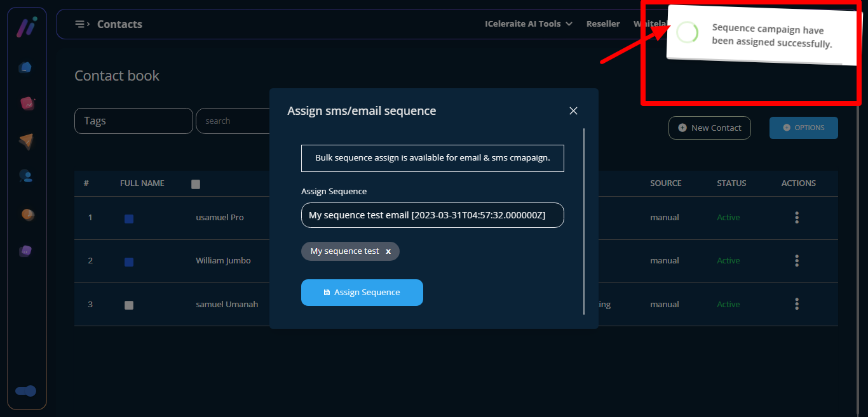
Task: Expand the ICeleraite AI Tools dropdown
Action: click(x=529, y=24)
